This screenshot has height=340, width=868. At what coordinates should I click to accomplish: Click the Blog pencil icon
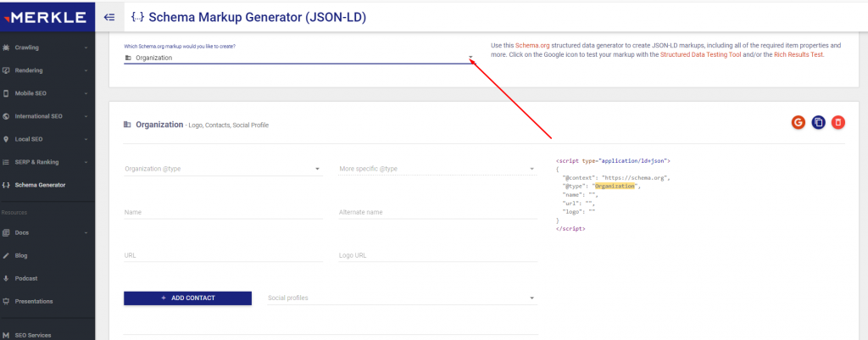pyautogui.click(x=6, y=256)
